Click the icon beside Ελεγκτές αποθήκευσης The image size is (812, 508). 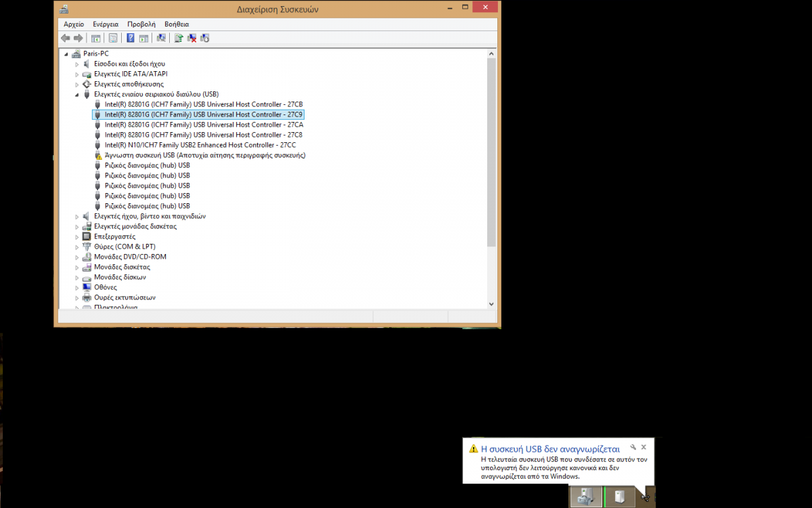coord(87,84)
